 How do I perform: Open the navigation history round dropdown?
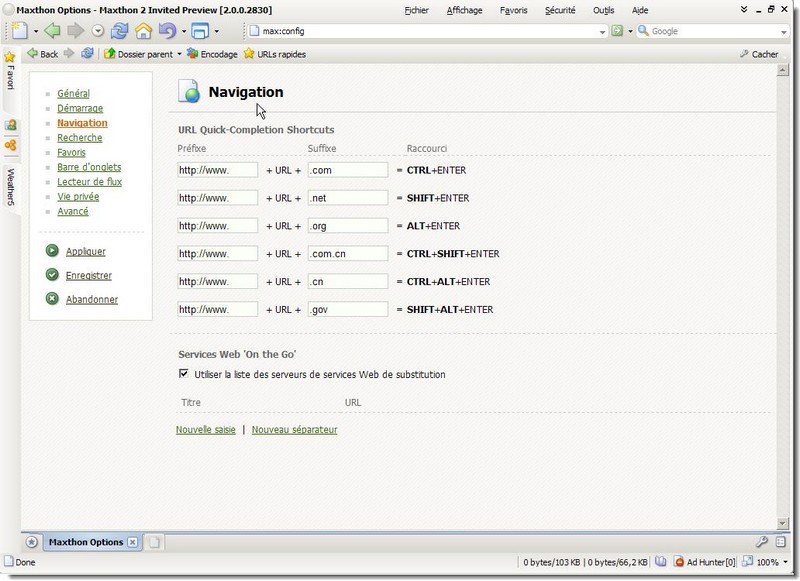tap(98, 31)
